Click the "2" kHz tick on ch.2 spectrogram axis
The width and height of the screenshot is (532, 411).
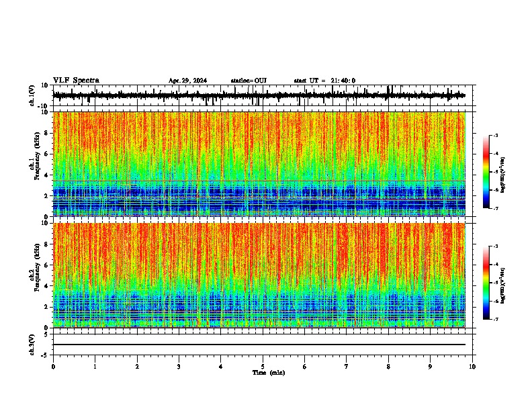[x=47, y=307]
